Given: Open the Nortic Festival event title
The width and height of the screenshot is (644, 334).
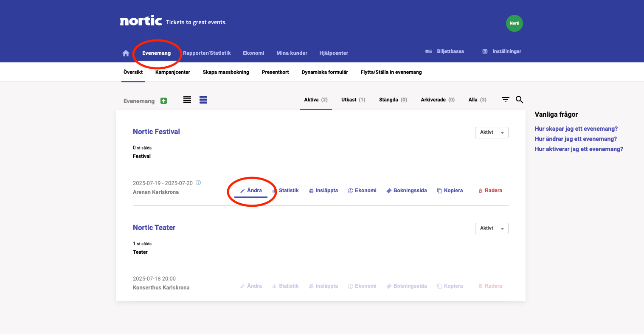Looking at the screenshot, I should pos(156,132).
